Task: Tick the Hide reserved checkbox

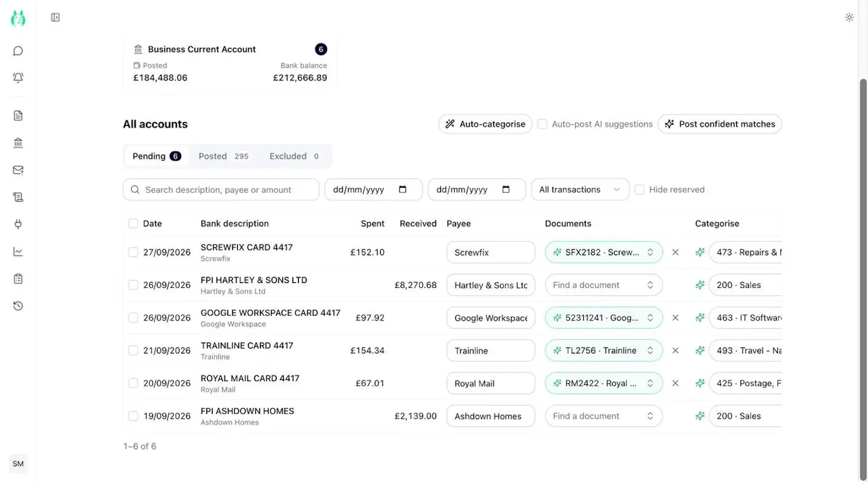Action: (640, 190)
